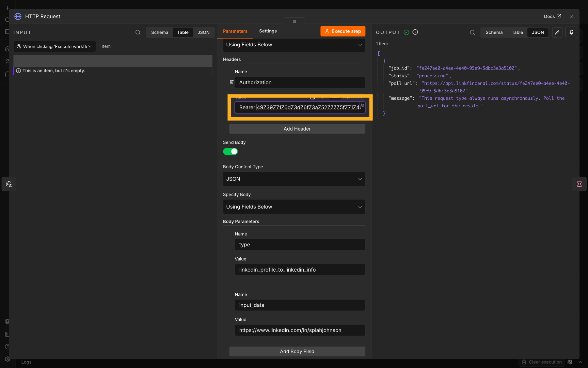Click the Bearer token value field

click(300, 107)
